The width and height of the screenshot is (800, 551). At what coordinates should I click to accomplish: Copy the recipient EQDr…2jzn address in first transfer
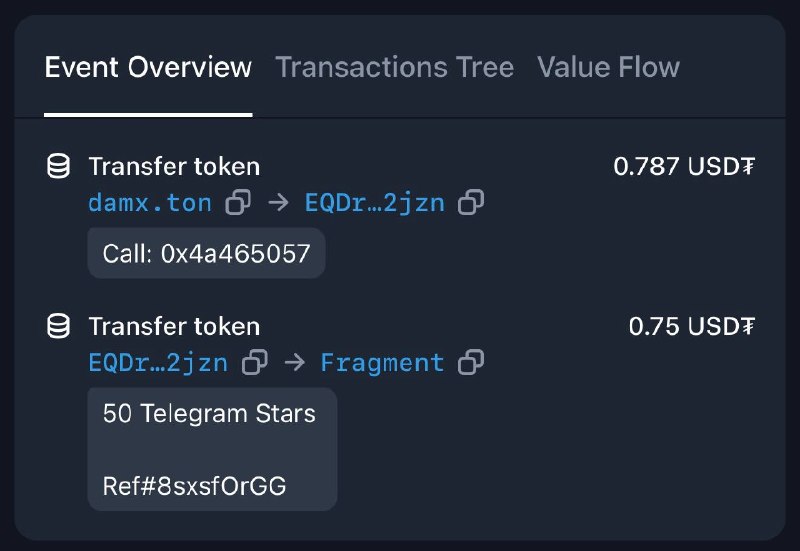pyautogui.click(x=471, y=203)
